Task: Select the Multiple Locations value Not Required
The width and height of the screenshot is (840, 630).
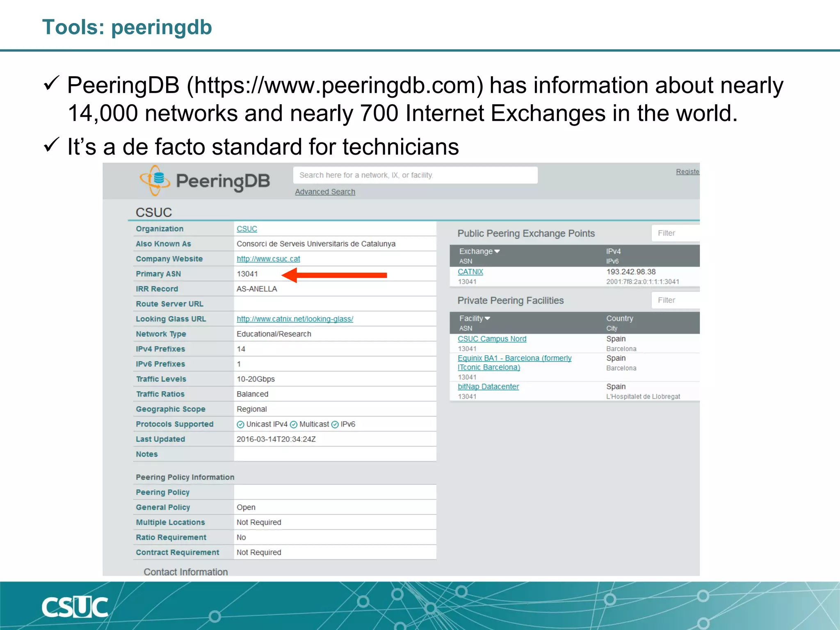Action: (x=259, y=523)
